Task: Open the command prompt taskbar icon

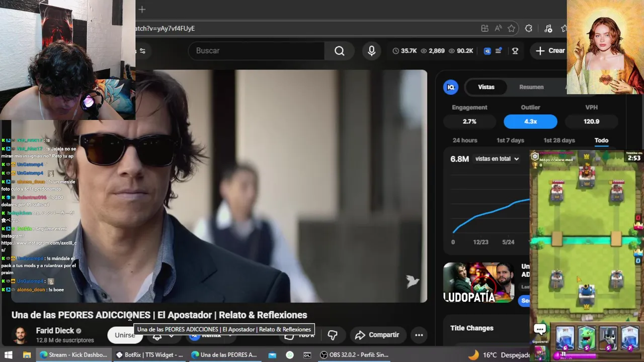Action: point(307,355)
